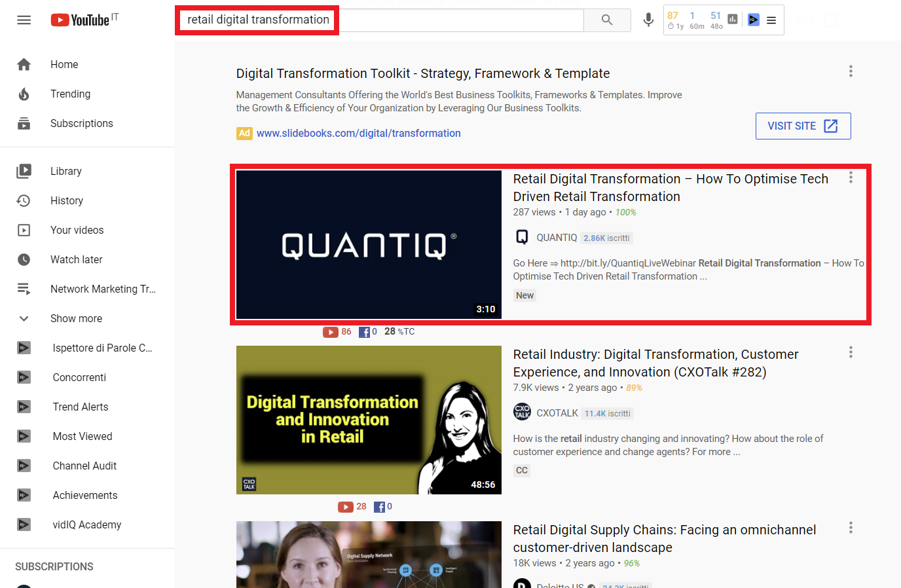
Task: Click the Subscriptions sidebar icon
Action: pyautogui.click(x=24, y=123)
